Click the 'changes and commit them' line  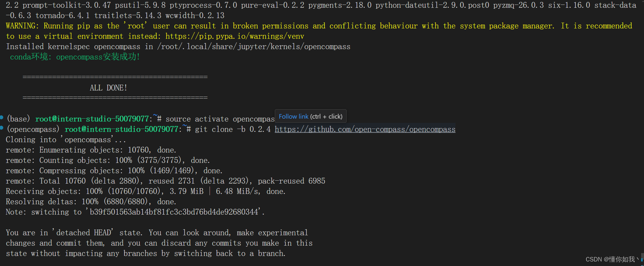(159, 243)
